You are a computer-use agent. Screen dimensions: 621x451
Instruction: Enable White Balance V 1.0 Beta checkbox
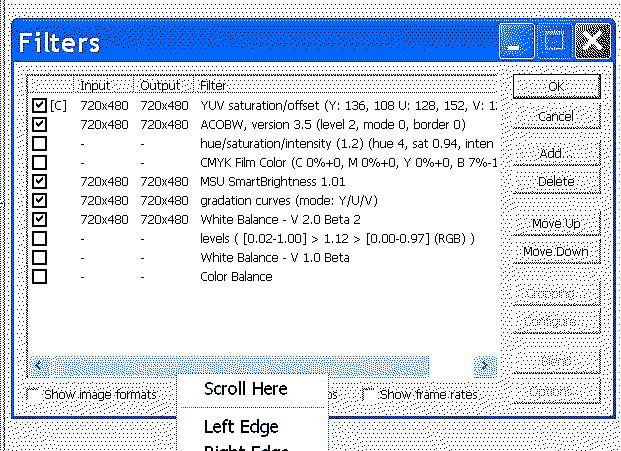[x=40, y=257]
